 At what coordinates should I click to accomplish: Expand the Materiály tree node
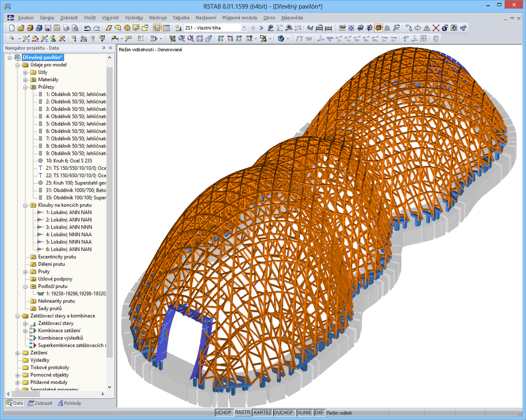click(25, 80)
